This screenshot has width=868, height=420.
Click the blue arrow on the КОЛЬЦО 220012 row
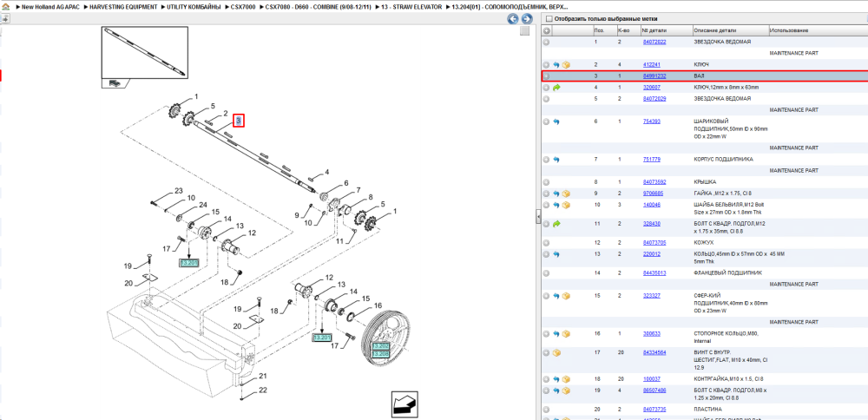click(556, 254)
